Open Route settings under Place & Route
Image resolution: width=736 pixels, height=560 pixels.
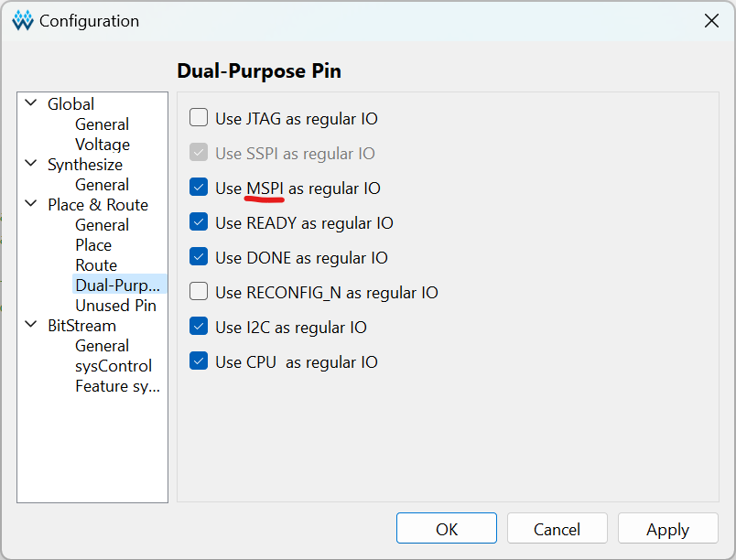[x=96, y=265]
